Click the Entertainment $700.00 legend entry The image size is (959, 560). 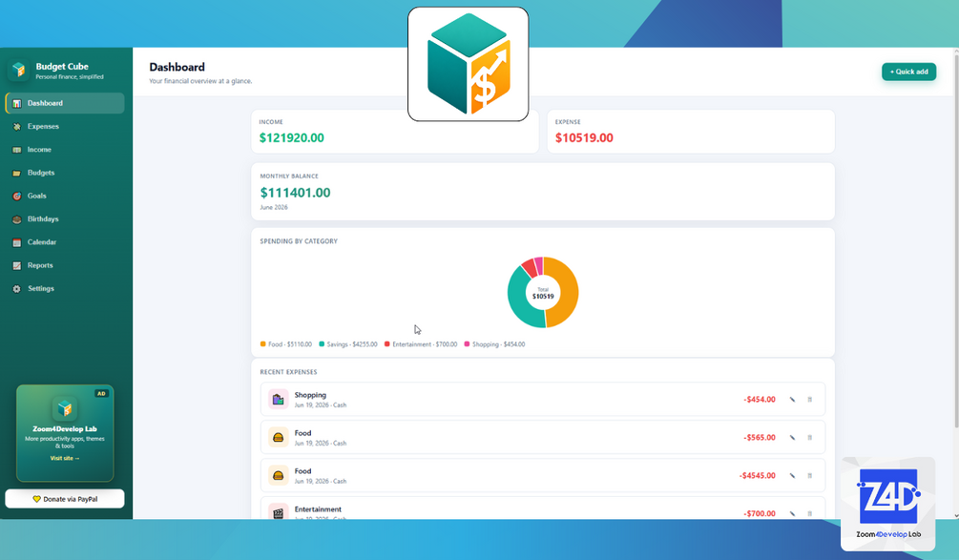(421, 344)
